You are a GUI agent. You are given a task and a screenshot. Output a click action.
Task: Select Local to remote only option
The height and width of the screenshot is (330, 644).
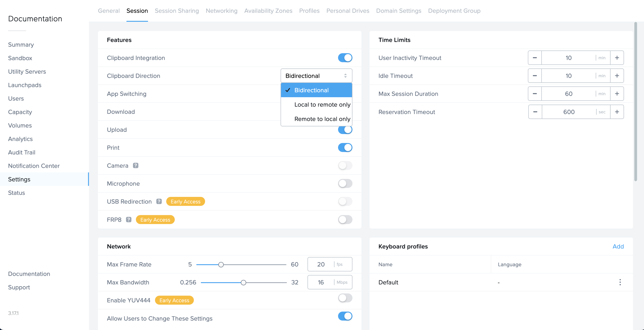[316, 104]
